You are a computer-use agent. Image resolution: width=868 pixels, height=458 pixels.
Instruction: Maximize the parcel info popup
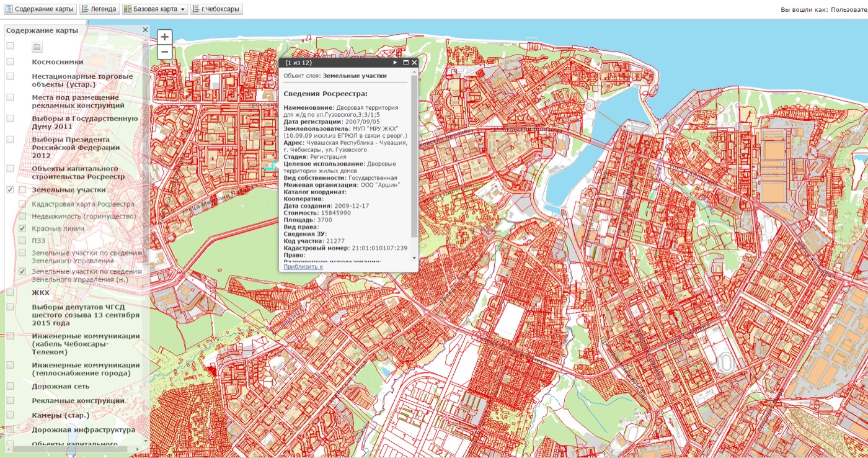[x=406, y=63]
